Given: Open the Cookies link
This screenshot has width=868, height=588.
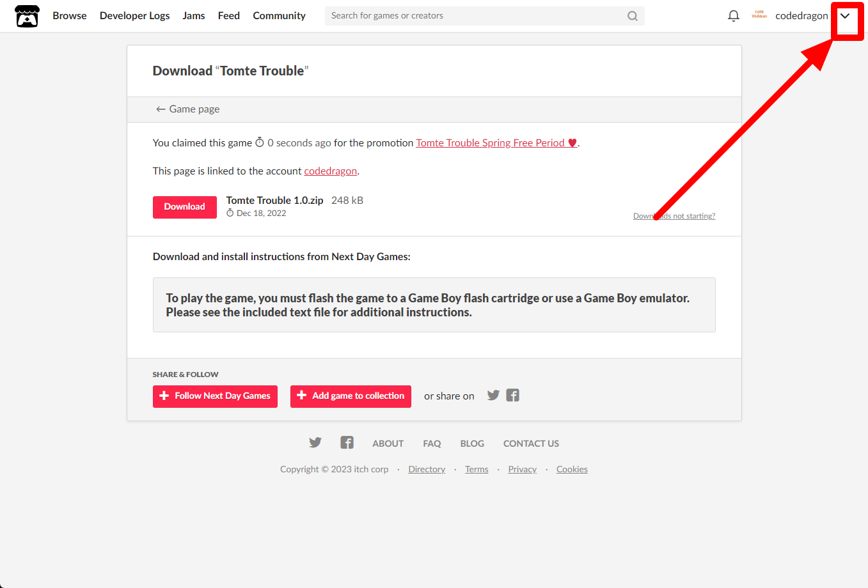Looking at the screenshot, I should [572, 470].
